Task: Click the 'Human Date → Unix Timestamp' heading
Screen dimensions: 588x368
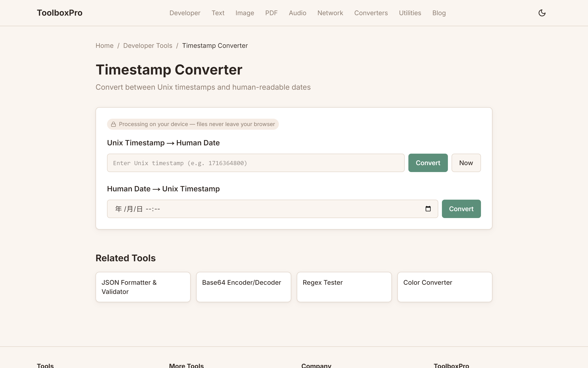Action: click(x=163, y=189)
